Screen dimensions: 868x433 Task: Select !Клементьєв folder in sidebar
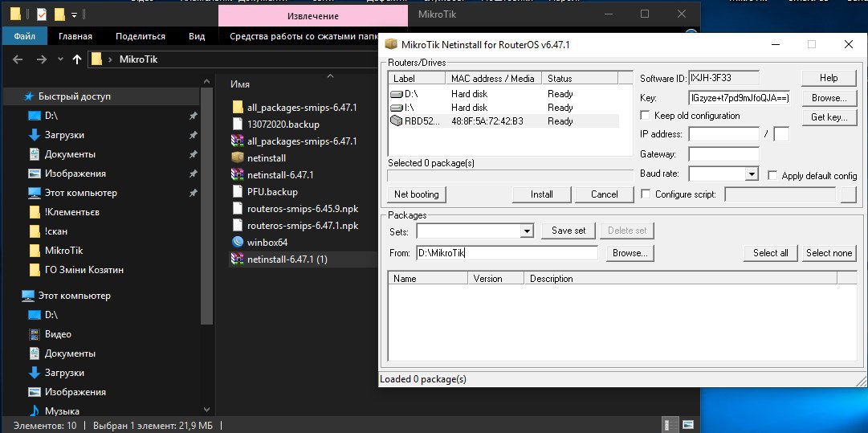(64, 212)
